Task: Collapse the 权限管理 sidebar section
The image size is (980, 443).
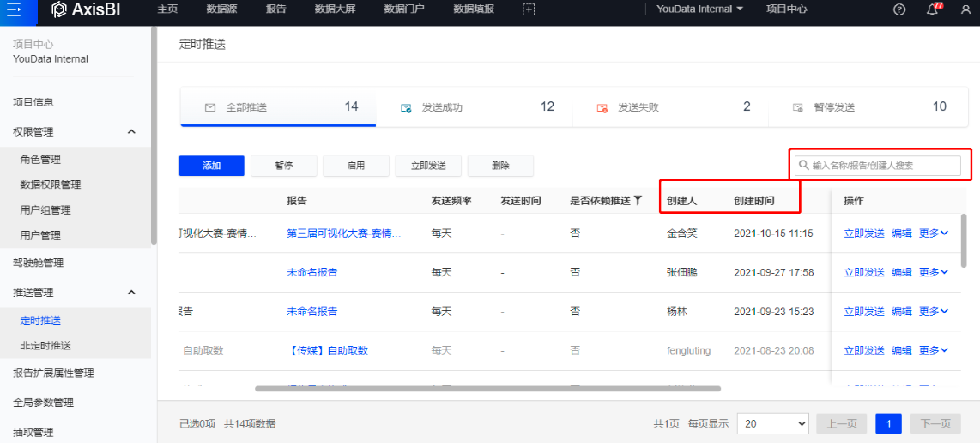Action: (x=131, y=131)
